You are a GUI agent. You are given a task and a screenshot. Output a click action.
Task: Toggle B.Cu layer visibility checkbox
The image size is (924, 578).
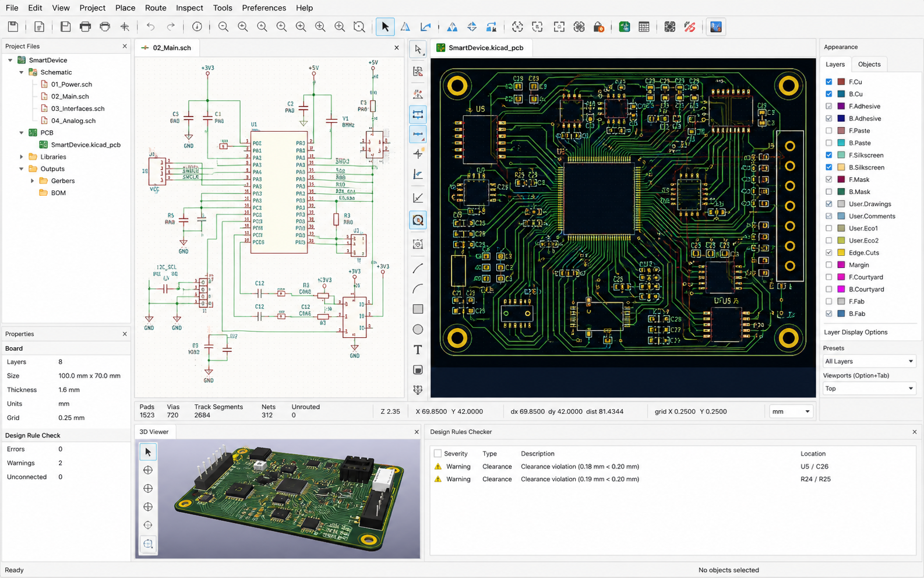[829, 94]
